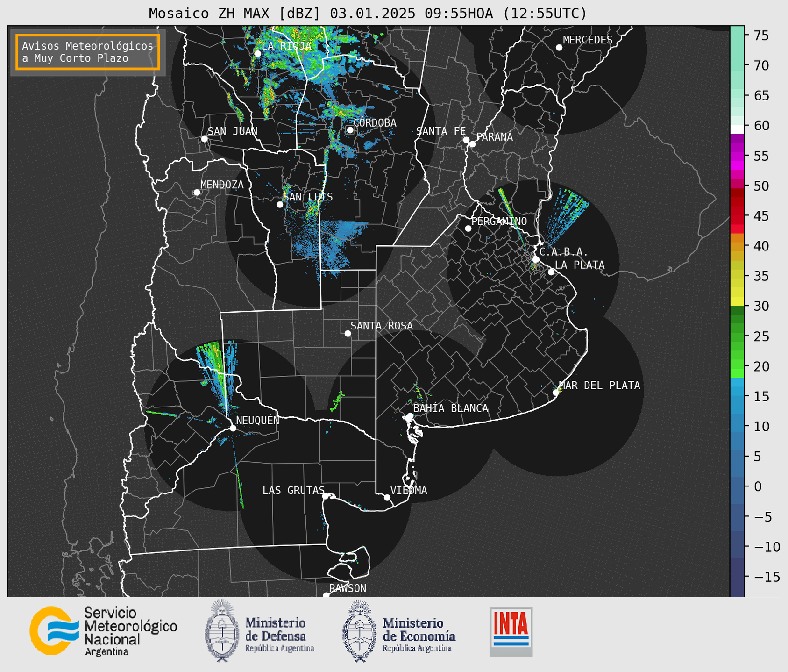Click the Servicio Meteorológico Nacional logo
Screen dimensions: 788x672
pyautogui.click(x=103, y=631)
